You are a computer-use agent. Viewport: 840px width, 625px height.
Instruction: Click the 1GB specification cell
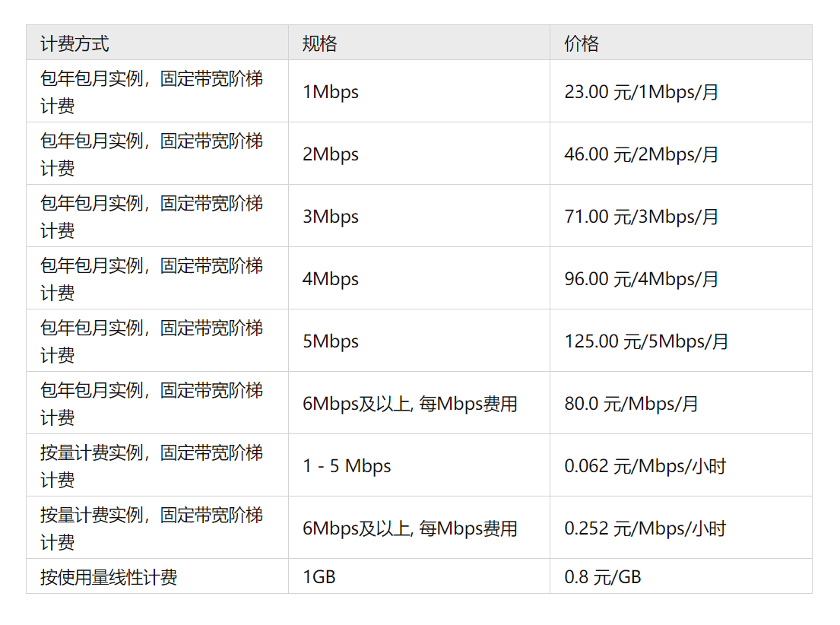pyautogui.click(x=319, y=578)
